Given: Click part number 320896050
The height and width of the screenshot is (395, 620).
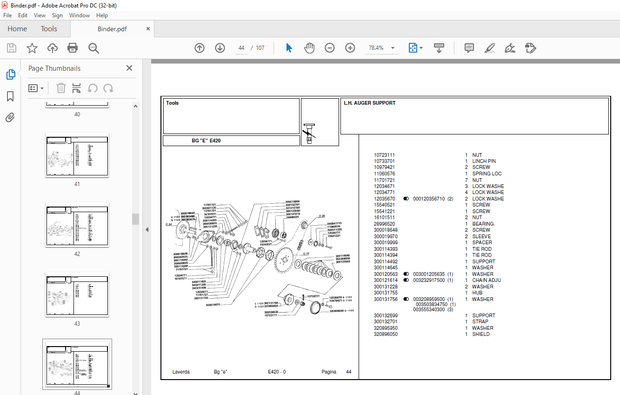Looking at the screenshot, I should click(386, 334).
